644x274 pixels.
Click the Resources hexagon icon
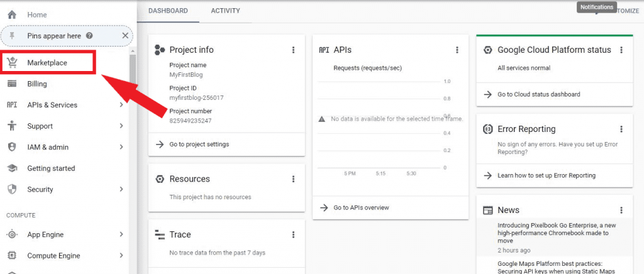click(x=159, y=179)
